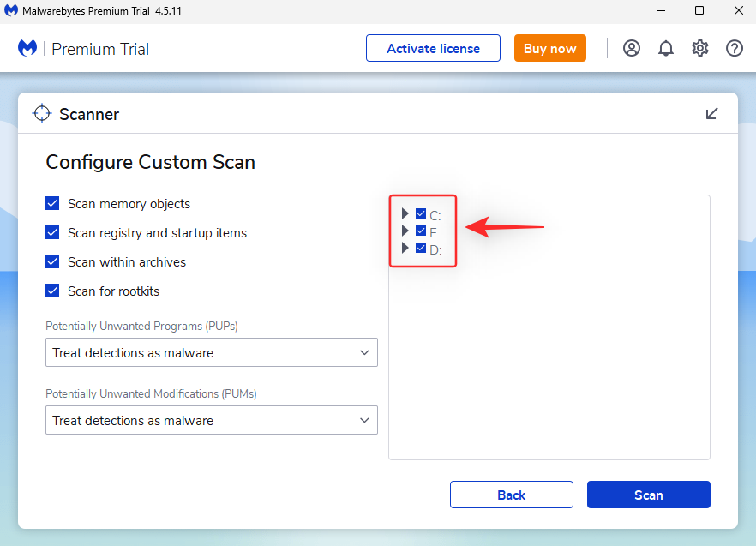The height and width of the screenshot is (546, 756).
Task: Minimize the Malwarebytes window
Action: [x=660, y=11]
